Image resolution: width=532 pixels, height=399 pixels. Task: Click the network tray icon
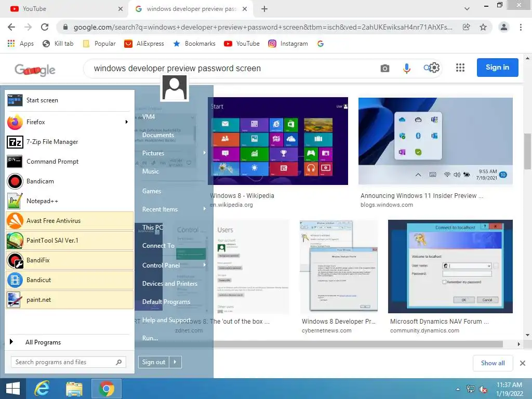[x=471, y=389]
